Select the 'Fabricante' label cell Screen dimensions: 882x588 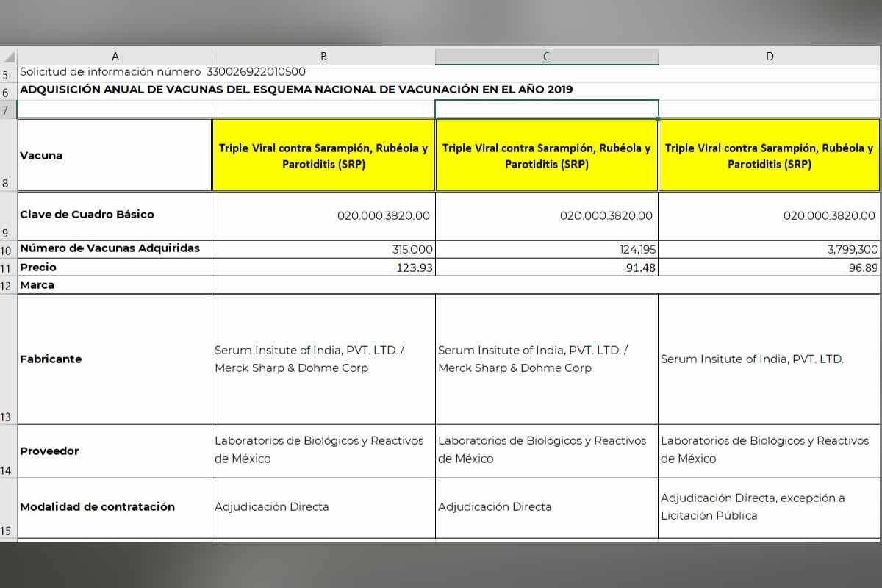click(x=115, y=359)
